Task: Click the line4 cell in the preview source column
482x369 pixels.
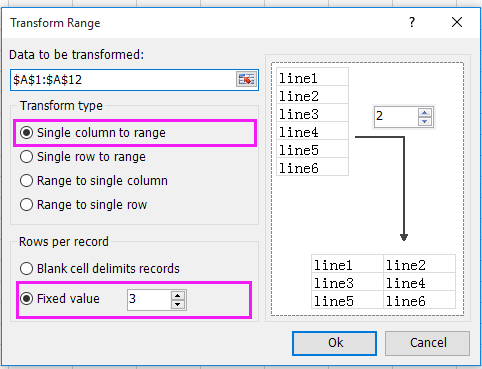Action: 312,131
